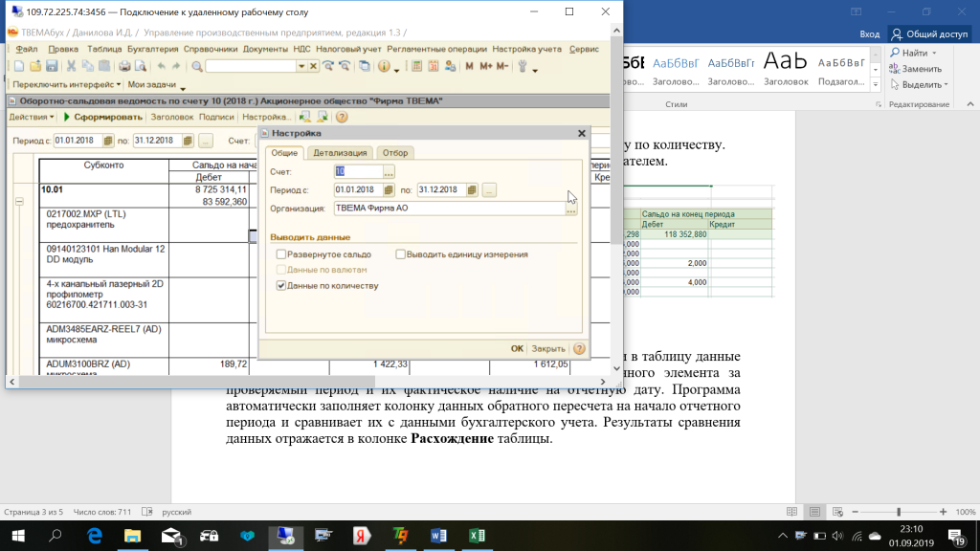This screenshot has height=551, width=980.
Task: Click Word zoom out minus button
Action: [x=855, y=512]
